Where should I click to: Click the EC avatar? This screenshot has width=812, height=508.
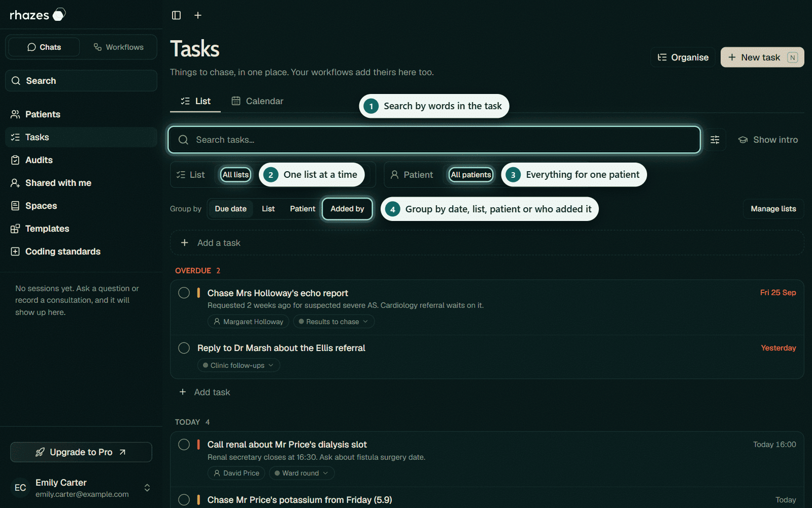(20, 488)
